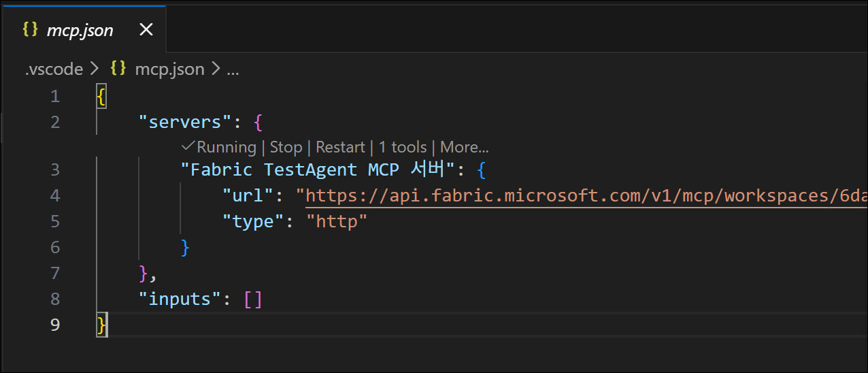Restart the MCP server via CodeLens
This screenshot has height=373, width=868.
pyautogui.click(x=340, y=147)
